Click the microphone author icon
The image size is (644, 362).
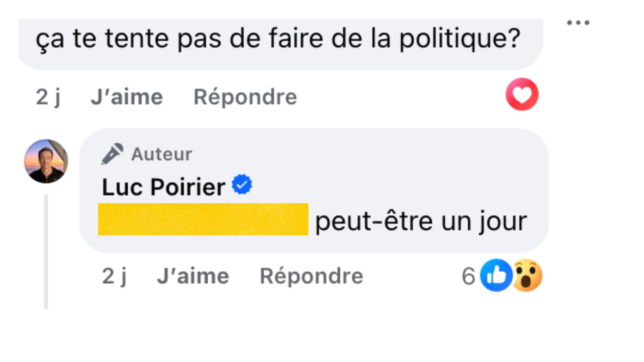(112, 154)
